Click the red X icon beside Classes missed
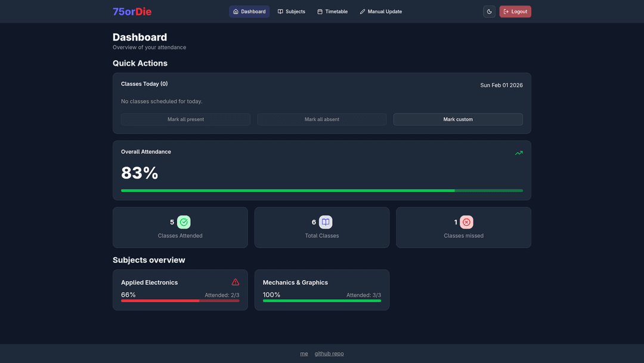The image size is (644, 363). 466,222
